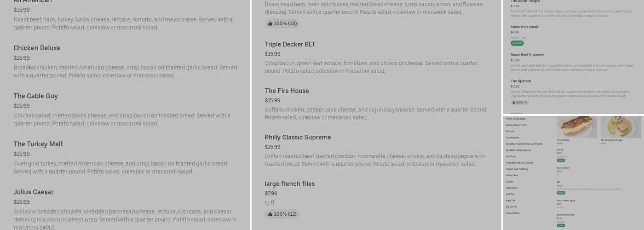Open the Yogurt and Pudding category
The width and height of the screenshot is (644, 230).
tap(517, 169)
